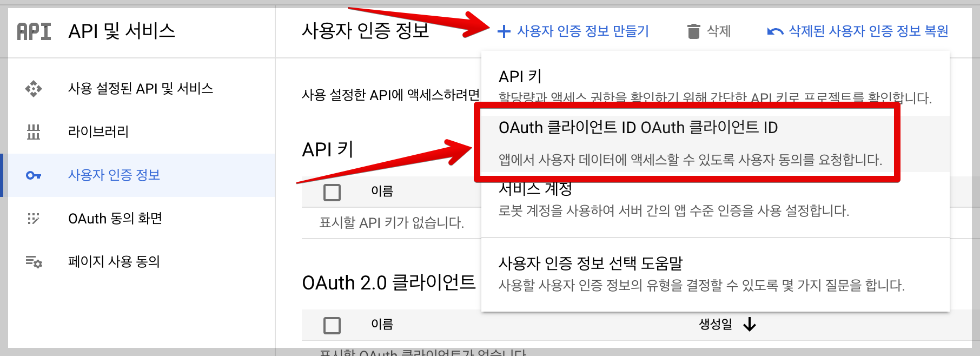Choose 사용자 인증 정보 선택 도움말 in the dropdown

715,274
